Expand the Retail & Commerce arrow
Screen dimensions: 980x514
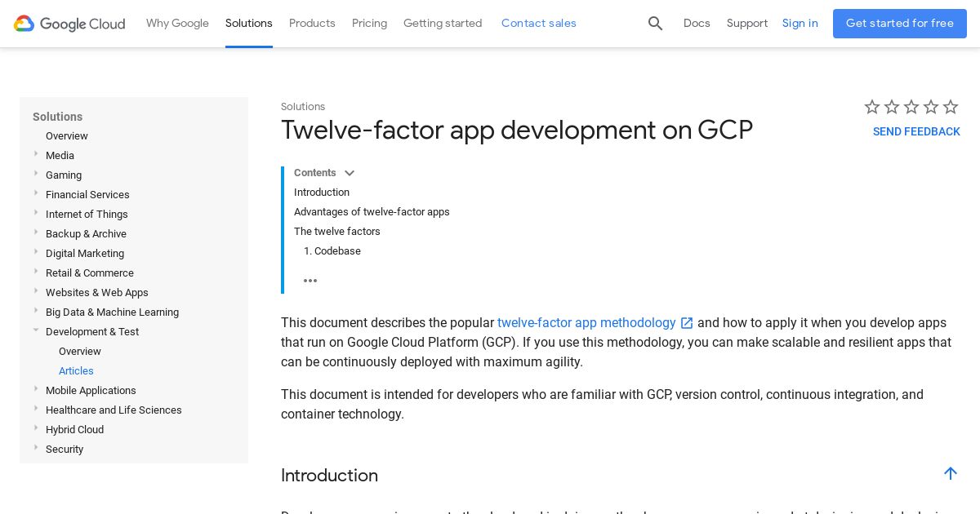point(36,272)
